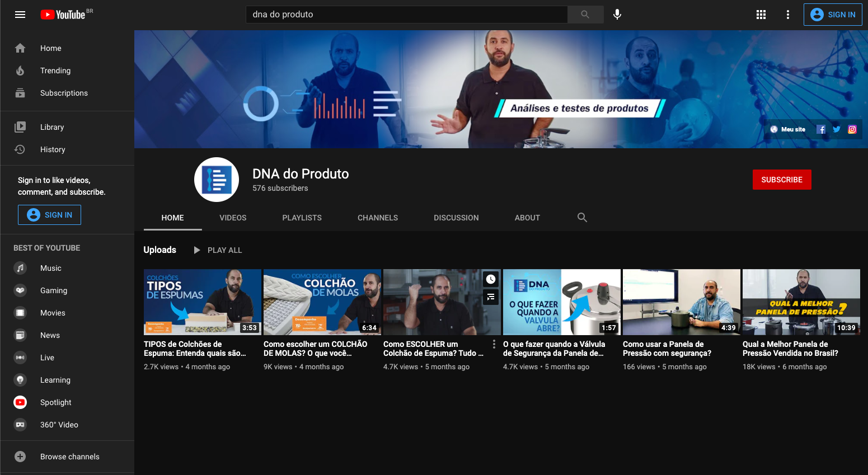Viewport: 868px width, 475px height.
Task: Open the 1:57 válvula video thumbnail
Action: point(562,302)
